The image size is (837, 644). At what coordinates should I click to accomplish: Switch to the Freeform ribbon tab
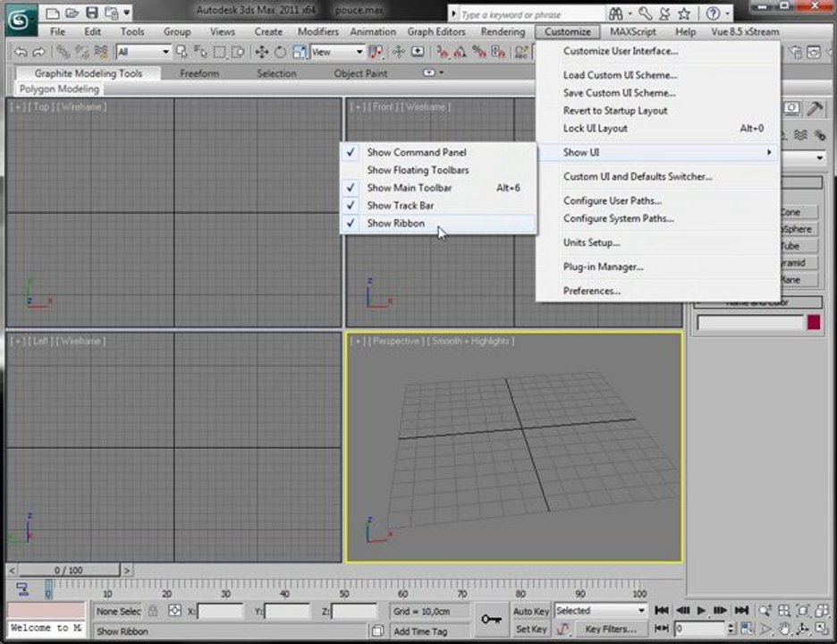tap(199, 73)
